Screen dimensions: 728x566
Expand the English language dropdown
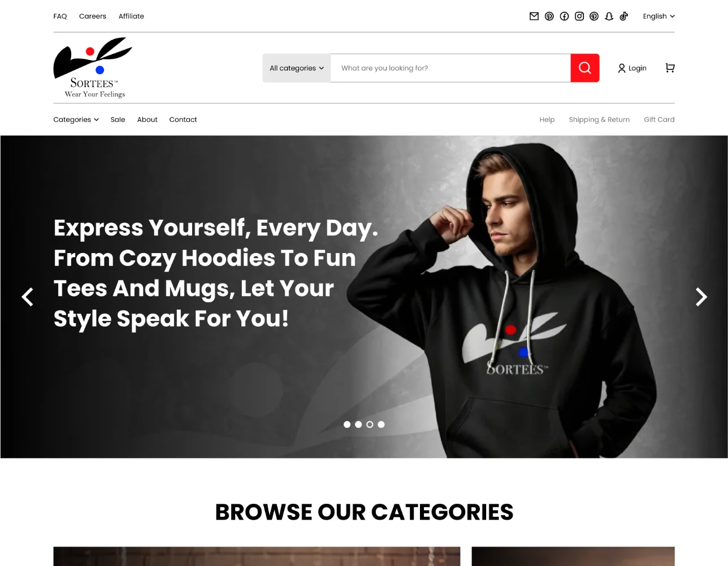pyautogui.click(x=658, y=16)
